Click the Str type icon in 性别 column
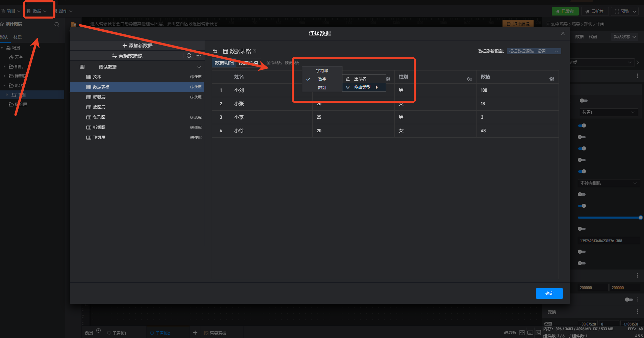644x338 pixels. [x=469, y=79]
